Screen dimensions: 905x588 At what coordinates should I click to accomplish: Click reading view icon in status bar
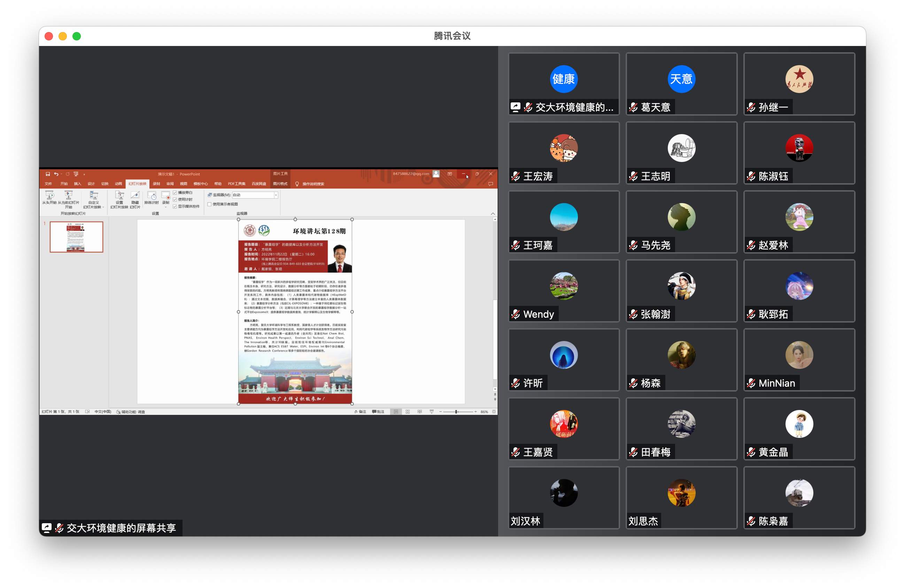[x=419, y=411]
